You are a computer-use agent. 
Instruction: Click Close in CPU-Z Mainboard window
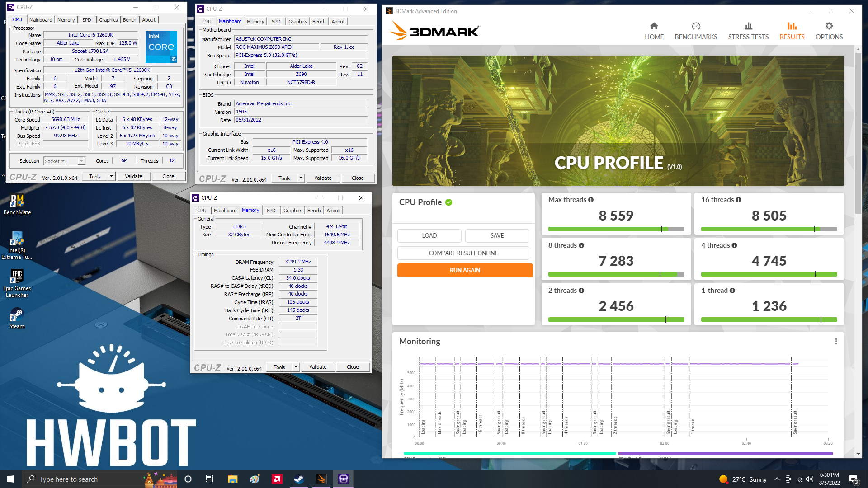(358, 178)
